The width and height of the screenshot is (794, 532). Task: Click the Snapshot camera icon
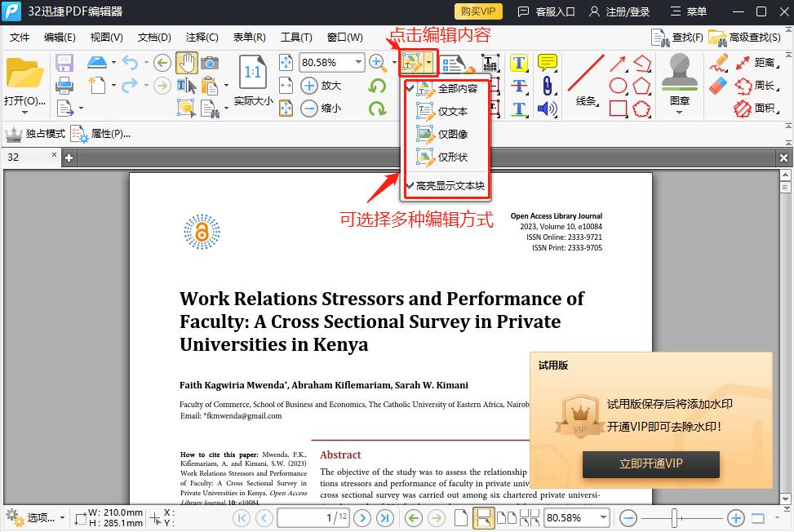click(210, 62)
